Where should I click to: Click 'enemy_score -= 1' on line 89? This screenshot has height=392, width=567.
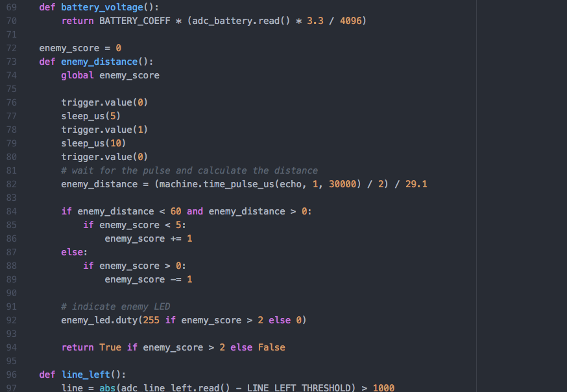[149, 280]
